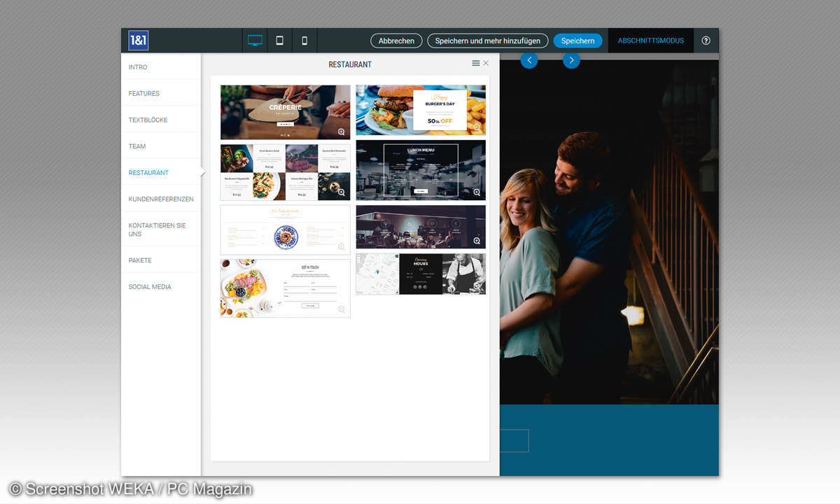Click Abbrechen to cancel
Viewport: 840px width, 504px height.
pyautogui.click(x=396, y=41)
